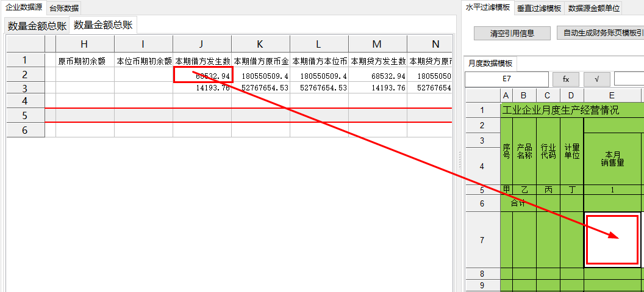644x292 pixels.
Task: Click the fx function button
Action: tap(565, 79)
